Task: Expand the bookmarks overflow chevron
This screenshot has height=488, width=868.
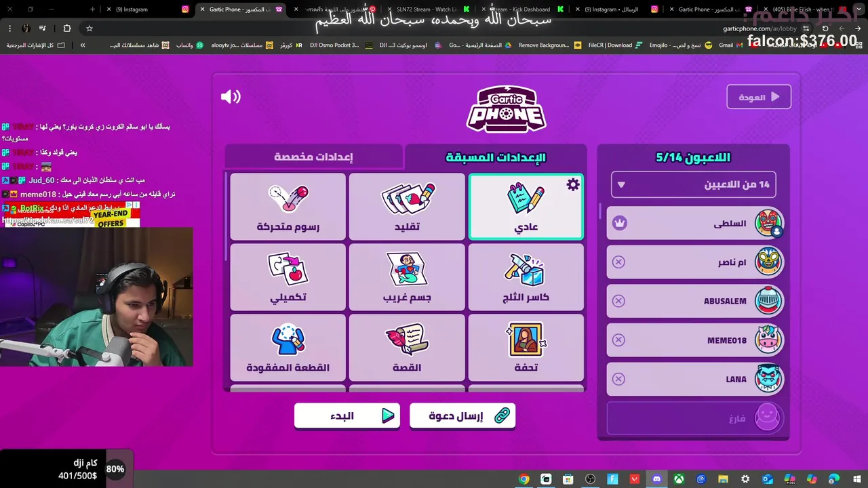Action: coord(83,45)
